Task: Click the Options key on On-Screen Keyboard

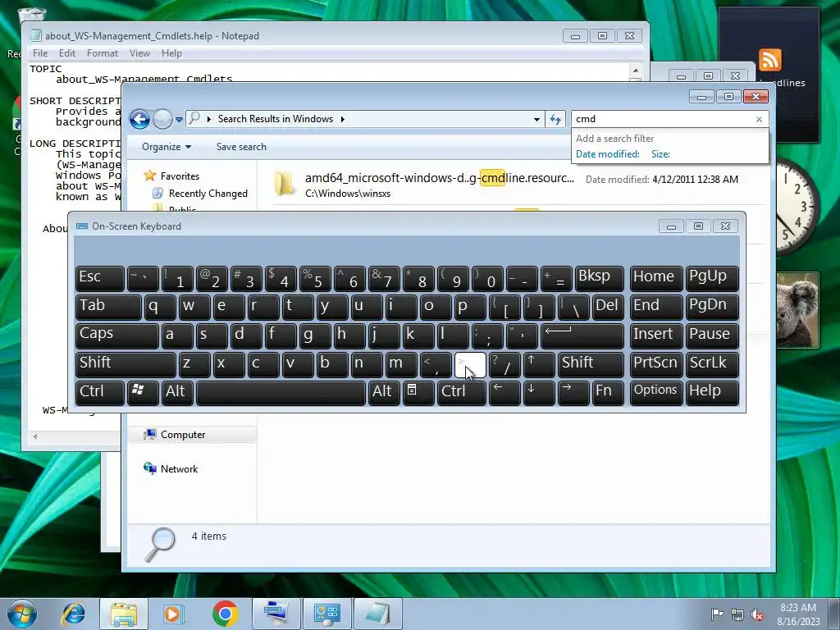Action: 656,393
